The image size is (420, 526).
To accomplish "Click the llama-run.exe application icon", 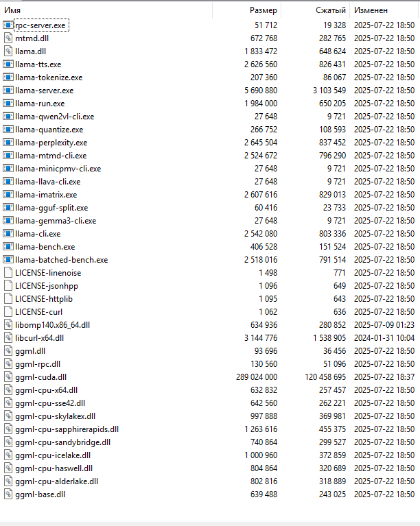I will (8, 104).
